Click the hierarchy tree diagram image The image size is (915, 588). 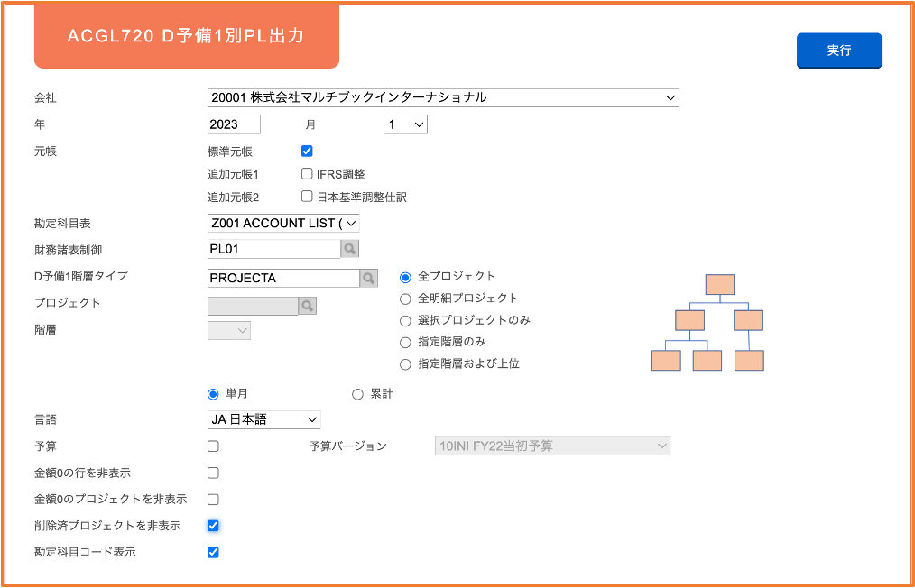click(707, 323)
